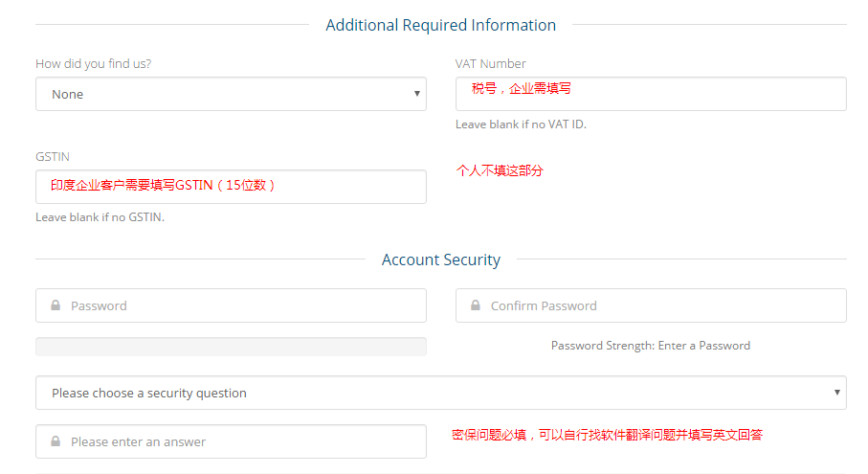
Task: Click the Account Security section heading
Action: (440, 260)
